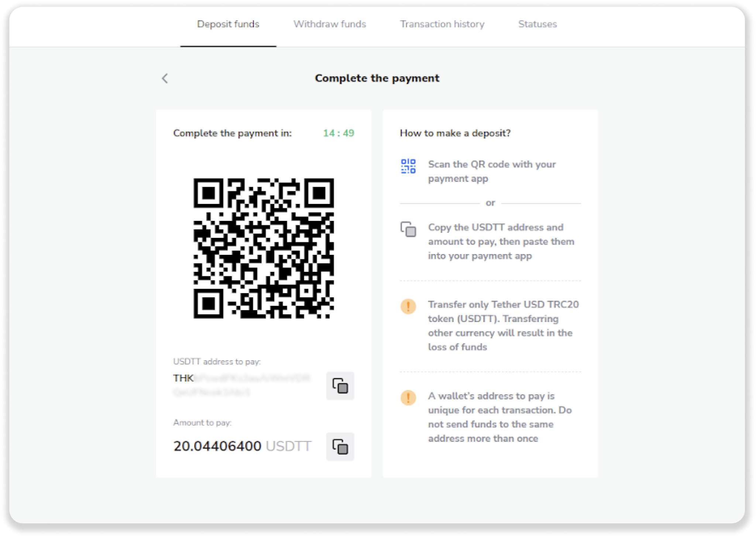Viewport: 756px width, 537px height.
Task: Click the copy icon beside USDTT instructions
Action: tap(408, 229)
